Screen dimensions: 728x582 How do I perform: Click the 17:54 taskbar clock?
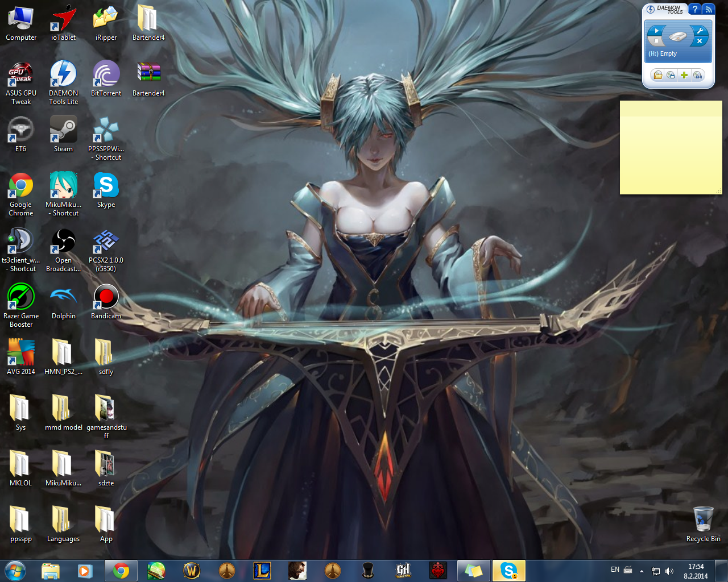pos(696,571)
